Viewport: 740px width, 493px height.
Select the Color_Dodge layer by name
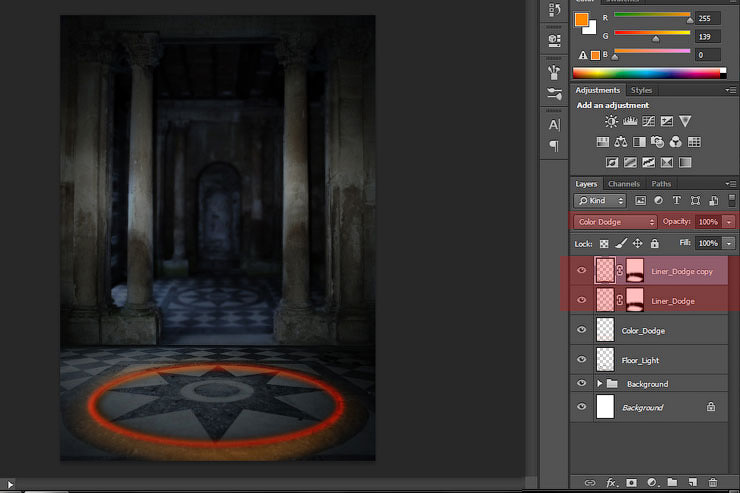point(643,330)
